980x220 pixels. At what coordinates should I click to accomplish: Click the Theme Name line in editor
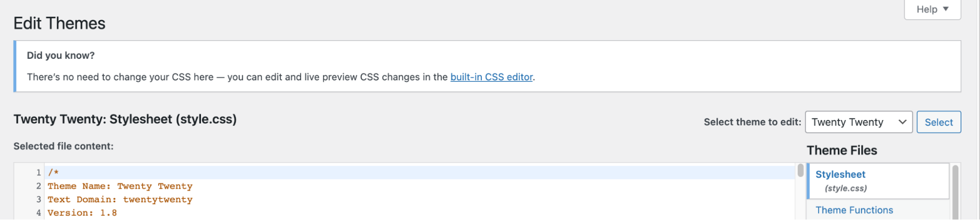120,186
